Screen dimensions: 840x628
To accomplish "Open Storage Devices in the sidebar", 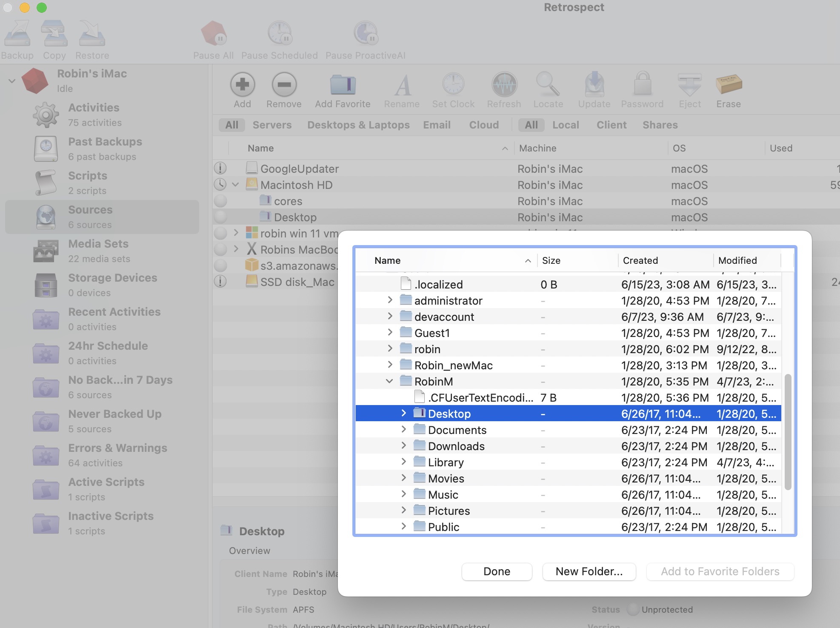I will [102, 285].
